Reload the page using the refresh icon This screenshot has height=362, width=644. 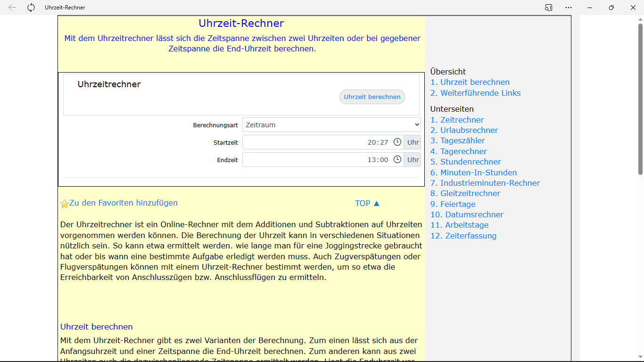[x=31, y=8]
